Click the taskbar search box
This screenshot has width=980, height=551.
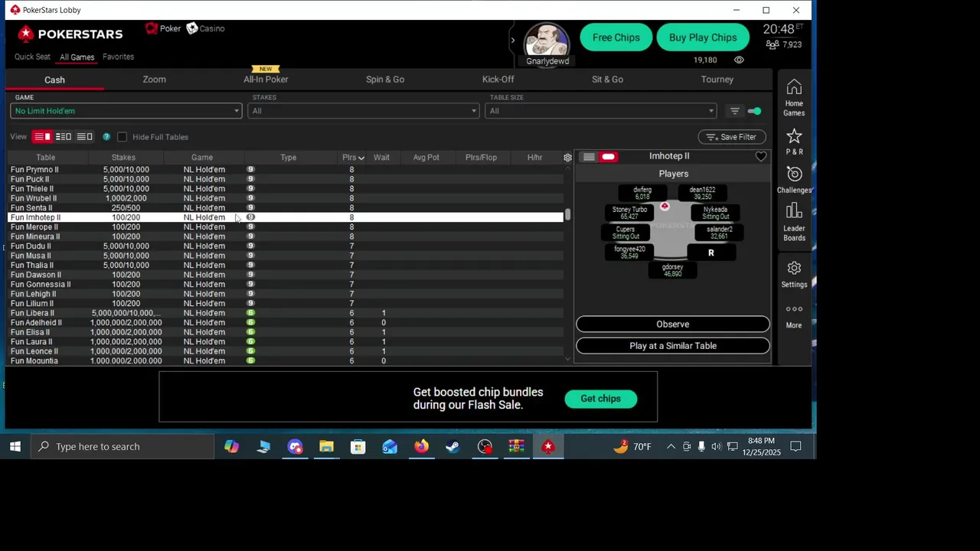click(x=122, y=446)
